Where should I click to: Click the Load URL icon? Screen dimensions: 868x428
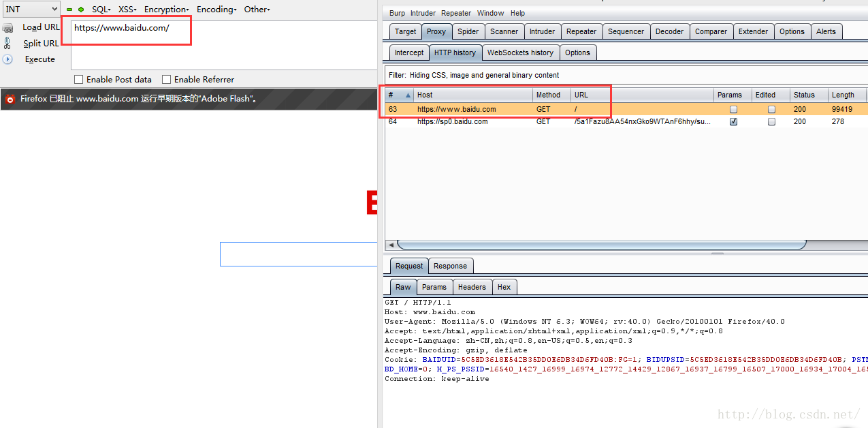(x=7, y=28)
